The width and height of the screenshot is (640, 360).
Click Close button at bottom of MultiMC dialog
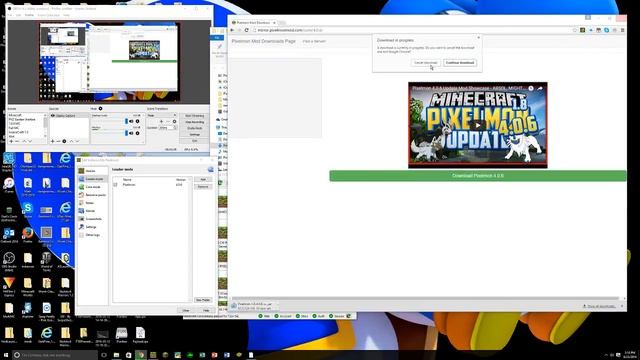[x=186, y=311]
